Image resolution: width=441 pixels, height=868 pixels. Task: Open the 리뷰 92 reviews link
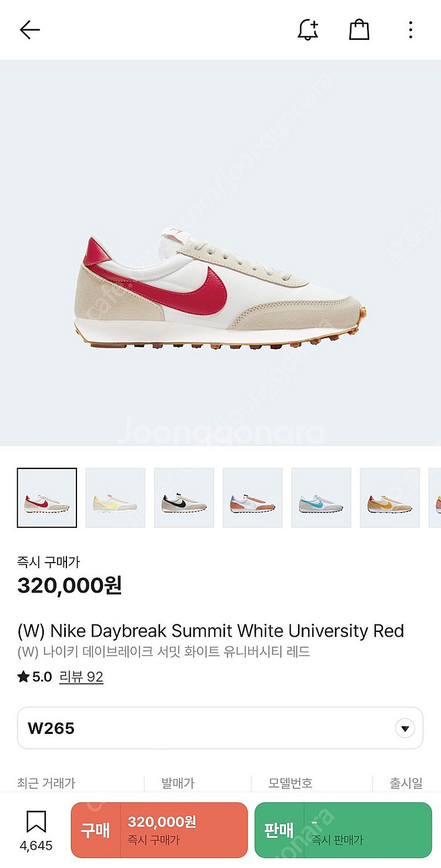point(81,677)
